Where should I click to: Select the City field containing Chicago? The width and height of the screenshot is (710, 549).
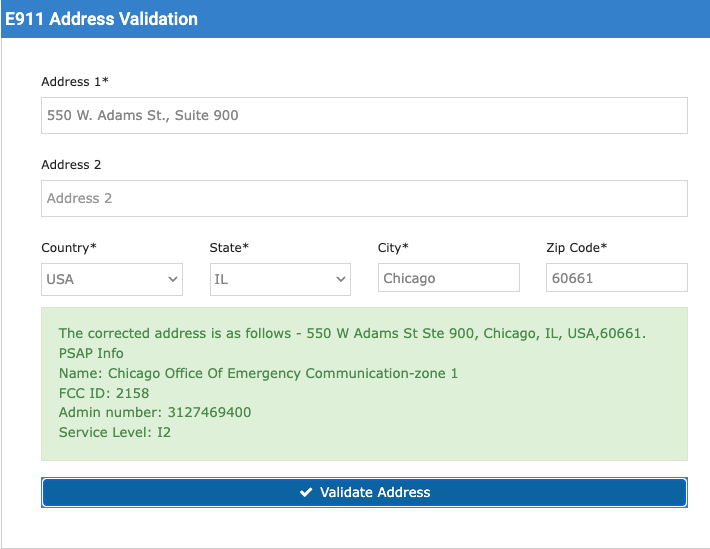click(449, 278)
